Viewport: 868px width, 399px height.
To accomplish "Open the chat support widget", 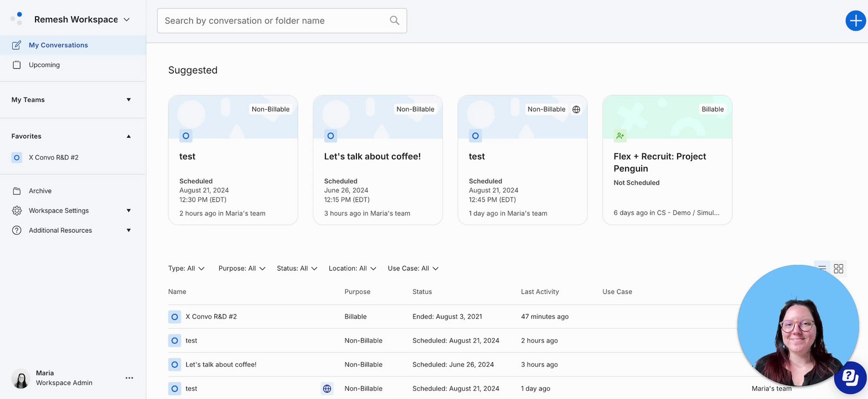I will click(850, 376).
